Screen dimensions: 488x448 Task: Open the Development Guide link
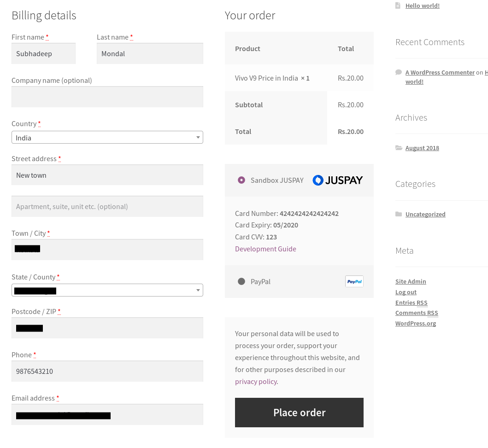point(265,249)
